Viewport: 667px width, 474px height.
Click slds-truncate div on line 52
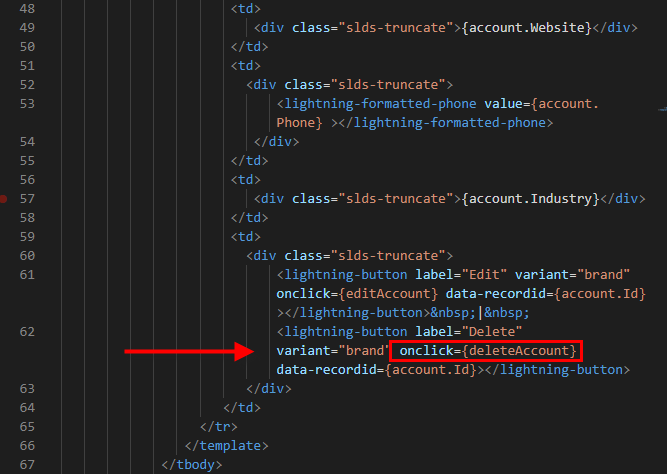[x=350, y=85]
